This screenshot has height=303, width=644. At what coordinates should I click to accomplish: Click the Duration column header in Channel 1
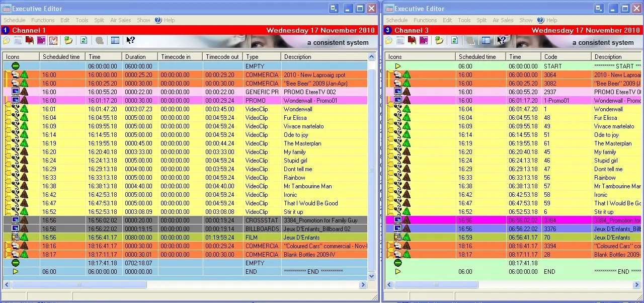[x=135, y=57]
